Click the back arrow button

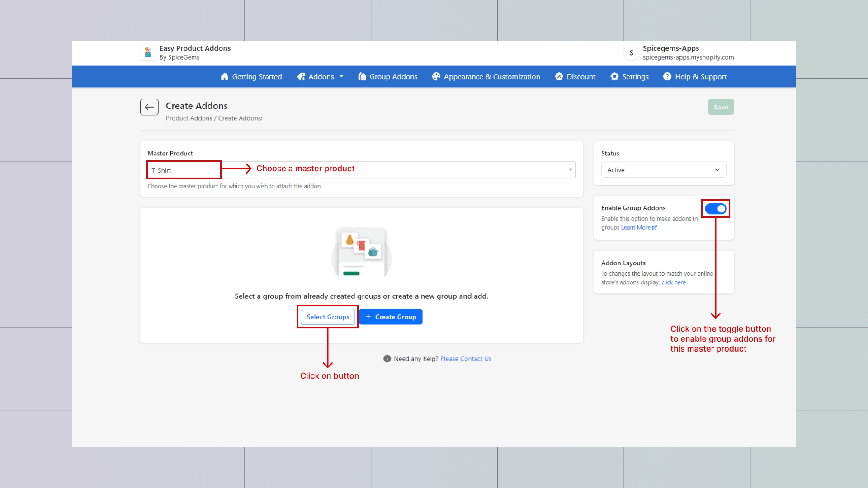149,107
